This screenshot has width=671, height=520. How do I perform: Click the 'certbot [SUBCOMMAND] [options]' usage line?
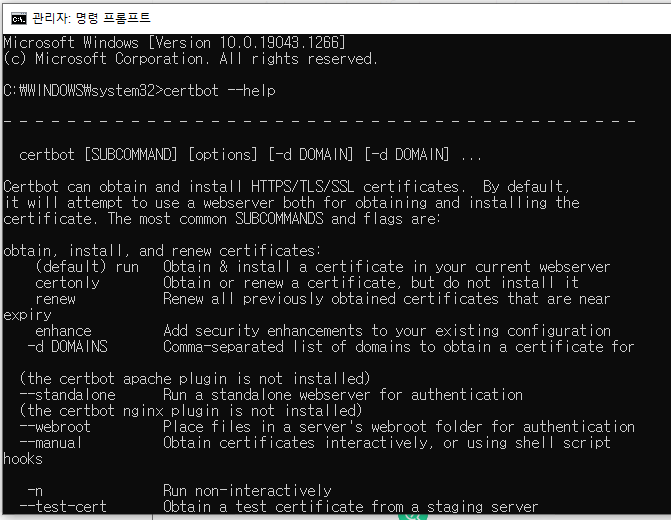pyautogui.click(x=250, y=155)
